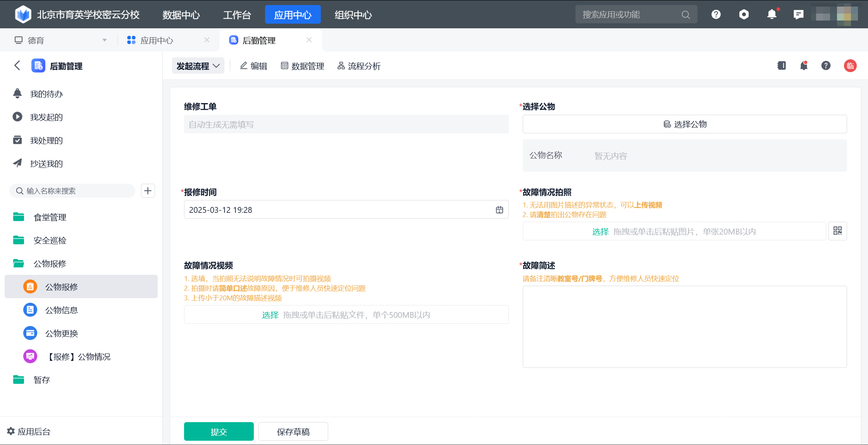Open 数据管理 in the toolbar
868x445 pixels.
[302, 66]
